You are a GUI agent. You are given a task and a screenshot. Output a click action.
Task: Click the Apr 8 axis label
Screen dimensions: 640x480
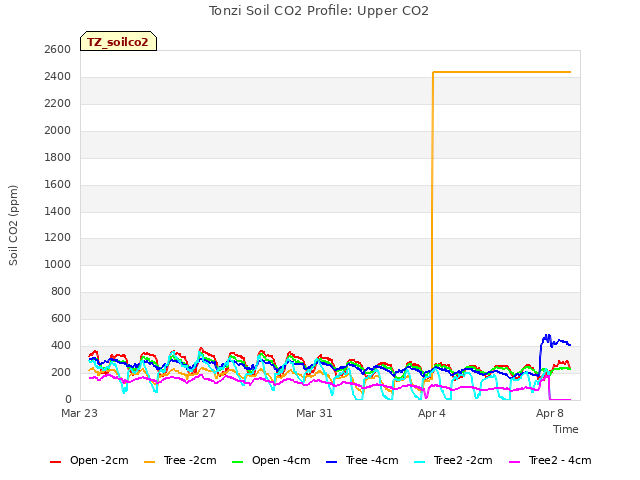click(x=550, y=413)
